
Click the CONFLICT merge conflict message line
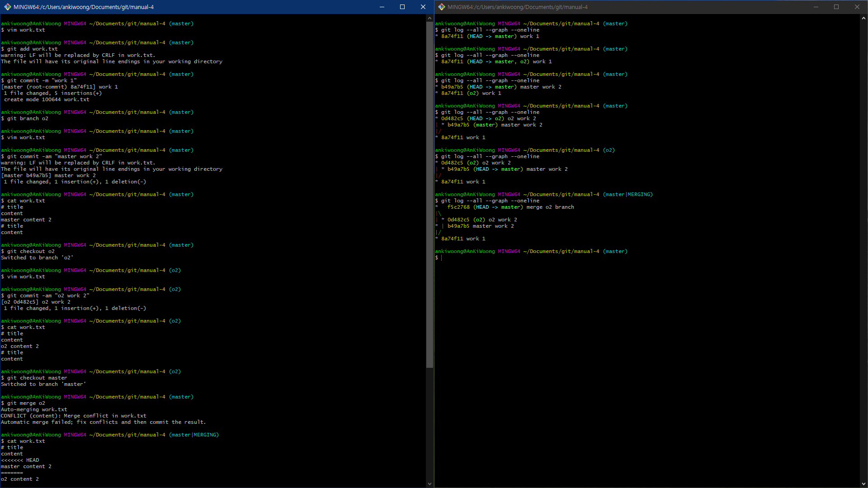tap(73, 416)
